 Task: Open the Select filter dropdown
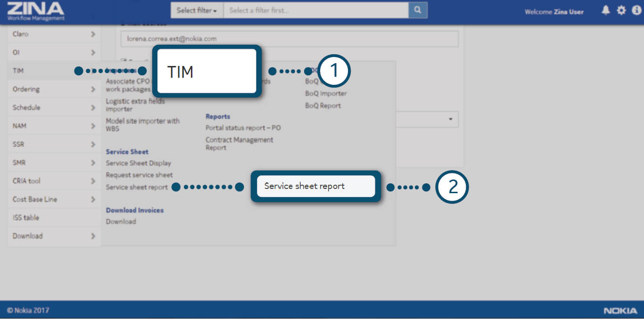tap(197, 10)
